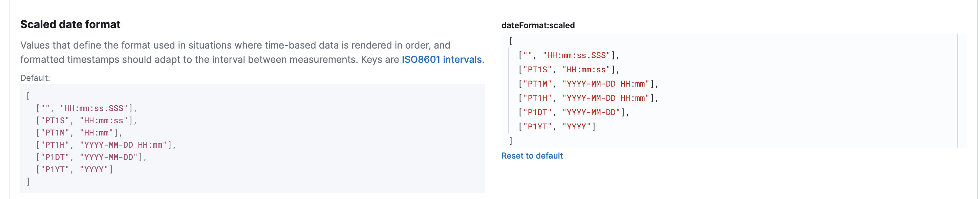
Task: Click the PT1M line in the dateFormat:scaled editor
Action: [x=588, y=84]
